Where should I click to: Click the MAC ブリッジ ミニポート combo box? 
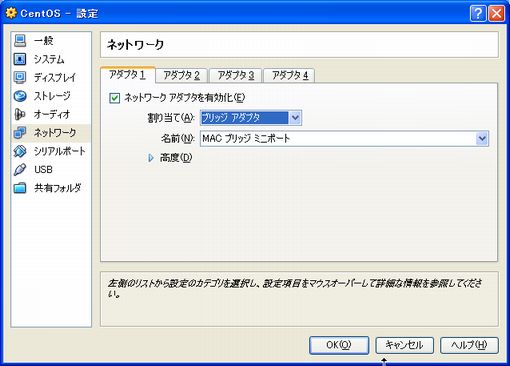tap(344, 138)
